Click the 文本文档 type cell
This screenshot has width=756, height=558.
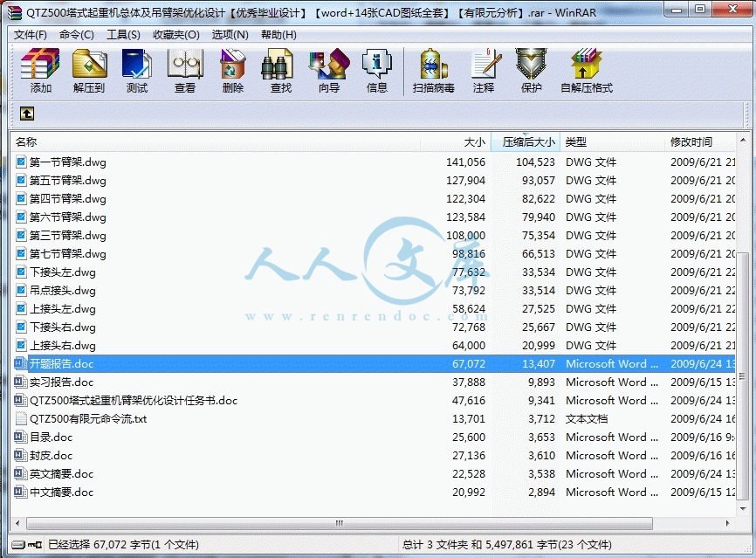coord(587,418)
